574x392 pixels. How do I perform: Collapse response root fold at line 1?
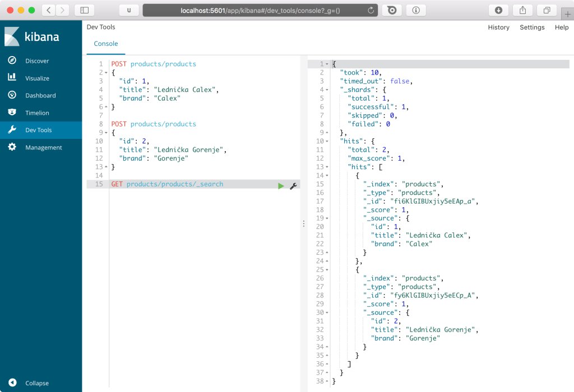pyautogui.click(x=327, y=64)
